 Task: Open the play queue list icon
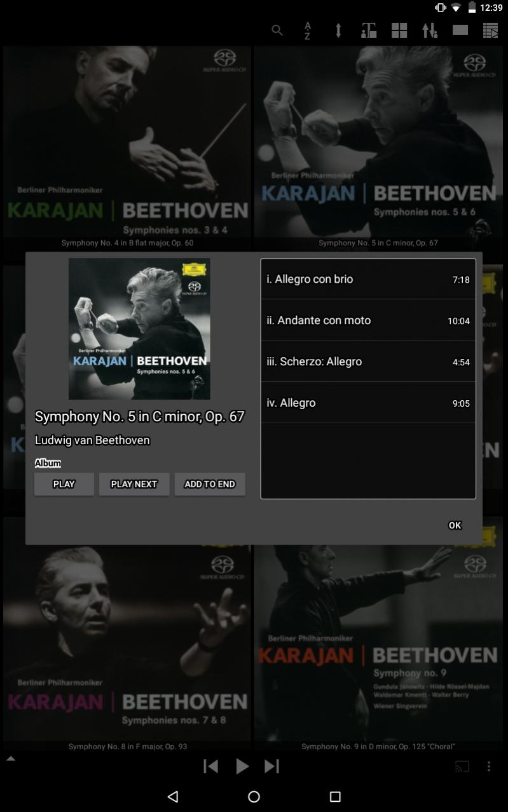[x=490, y=30]
